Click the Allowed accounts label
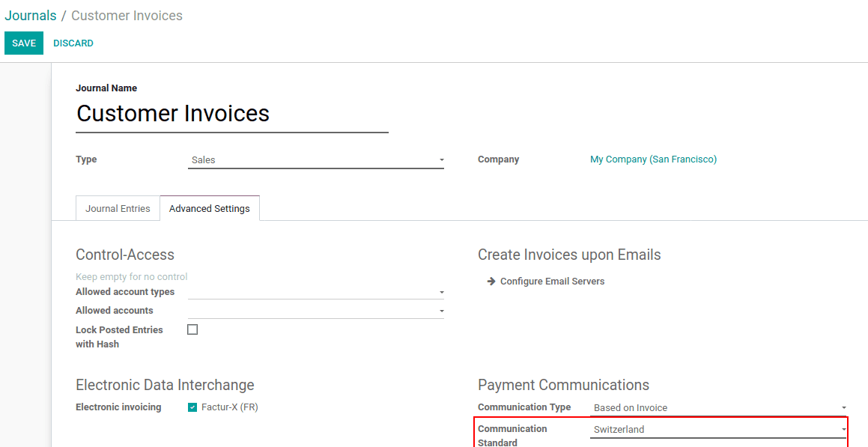Image resolution: width=868 pixels, height=447 pixels. pyautogui.click(x=115, y=311)
